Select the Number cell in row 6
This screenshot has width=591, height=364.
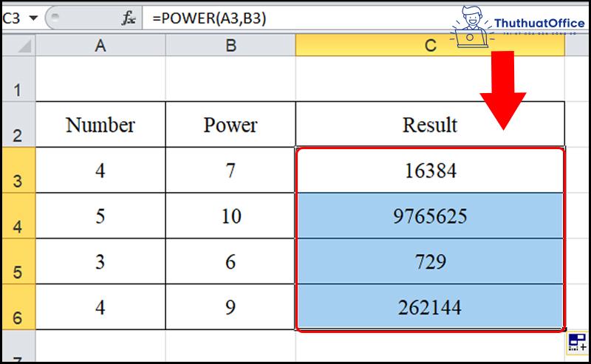(x=100, y=306)
